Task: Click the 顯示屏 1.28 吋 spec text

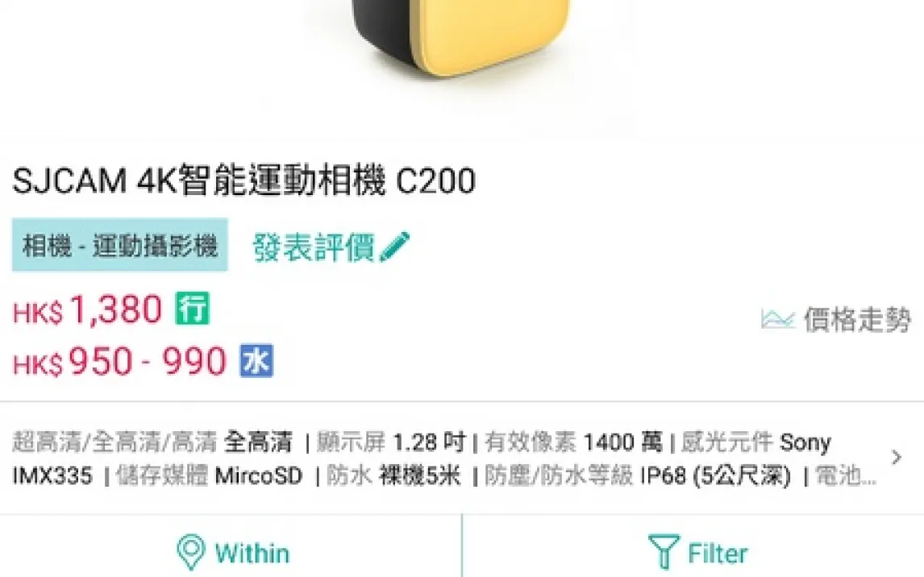Action: coord(391,442)
